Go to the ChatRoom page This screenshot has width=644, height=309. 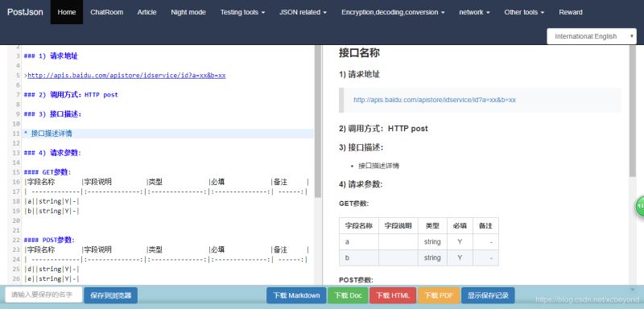click(107, 12)
